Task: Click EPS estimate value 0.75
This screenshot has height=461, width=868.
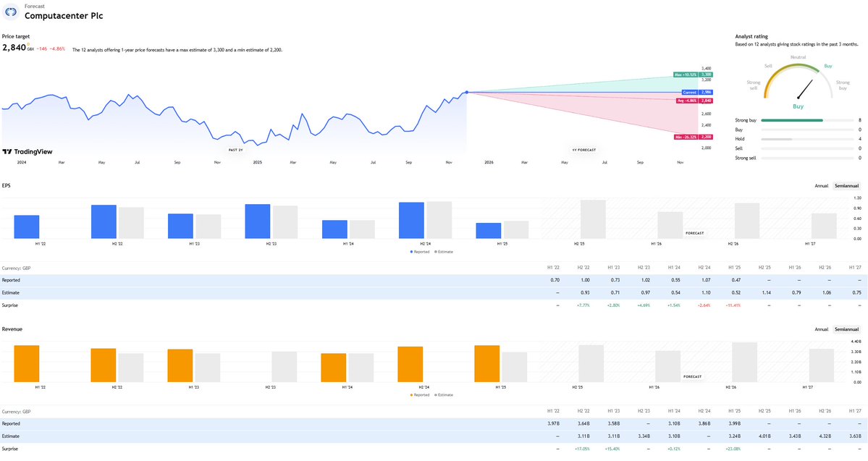Action: point(856,293)
